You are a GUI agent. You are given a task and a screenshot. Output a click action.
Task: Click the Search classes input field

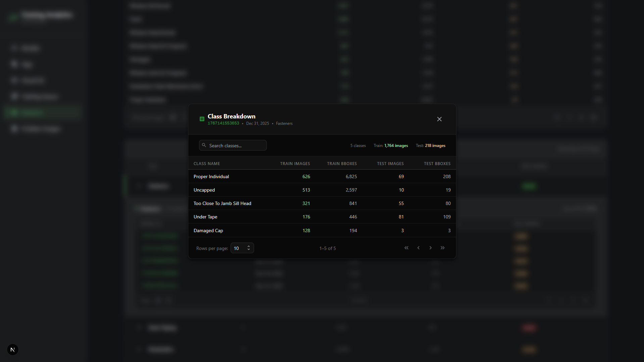(x=233, y=145)
